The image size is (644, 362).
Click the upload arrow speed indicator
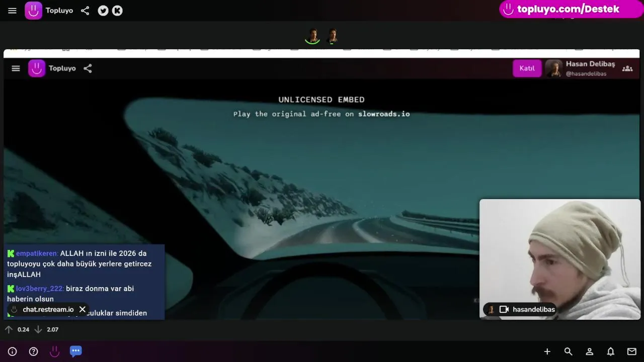point(9,329)
